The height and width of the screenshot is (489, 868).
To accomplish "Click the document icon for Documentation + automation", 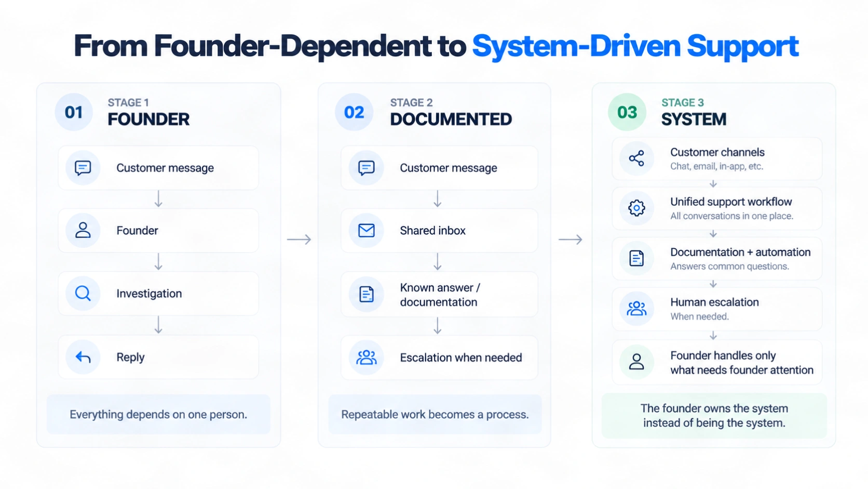I will click(x=636, y=258).
